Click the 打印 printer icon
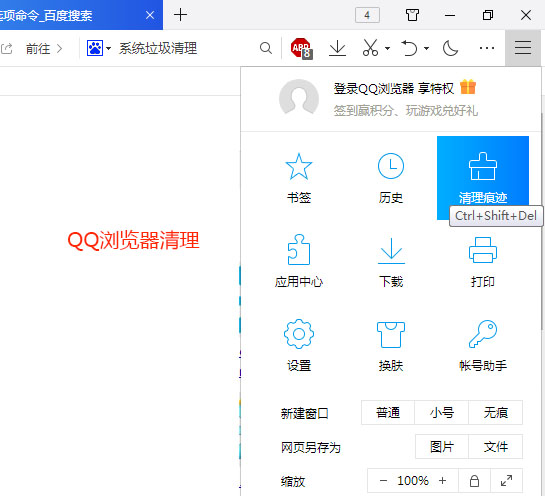Screen dimensions: 545x496 tap(483, 250)
